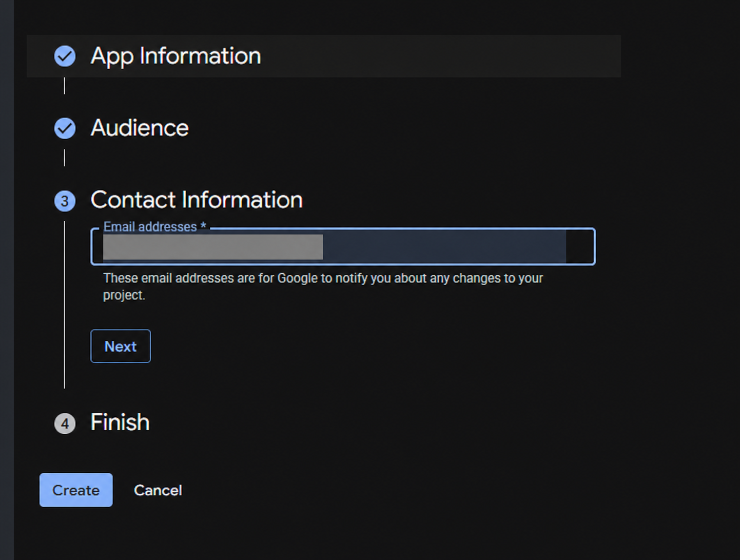The width and height of the screenshot is (740, 560).
Task: Click the step 4 Finish number badge
Action: pyautogui.click(x=65, y=423)
